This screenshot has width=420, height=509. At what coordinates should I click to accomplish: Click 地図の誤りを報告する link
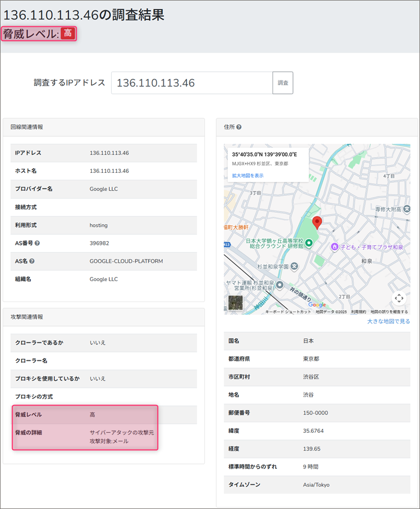[389, 311]
